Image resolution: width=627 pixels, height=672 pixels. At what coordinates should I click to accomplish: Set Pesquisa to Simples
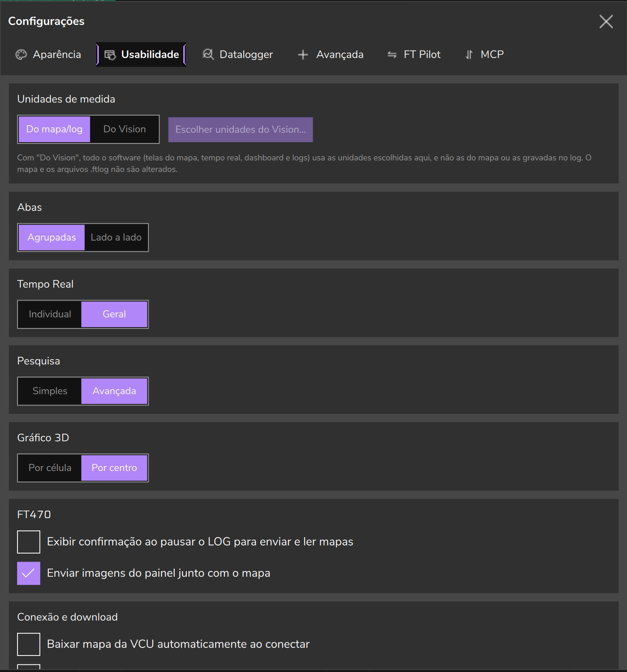(50, 391)
